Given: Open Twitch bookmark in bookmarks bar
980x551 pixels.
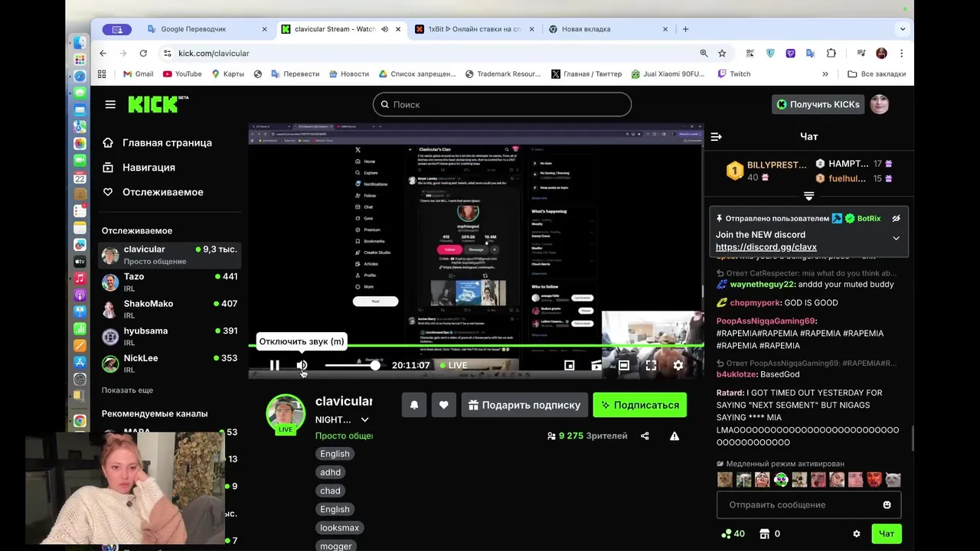Looking at the screenshot, I should [x=733, y=74].
